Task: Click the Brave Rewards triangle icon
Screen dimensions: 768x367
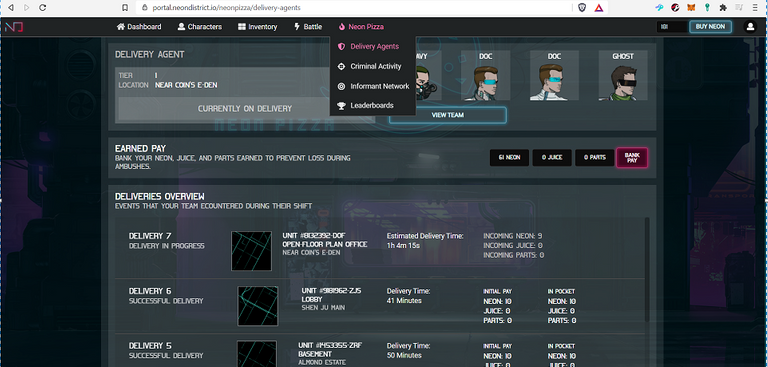Action: 599,8
